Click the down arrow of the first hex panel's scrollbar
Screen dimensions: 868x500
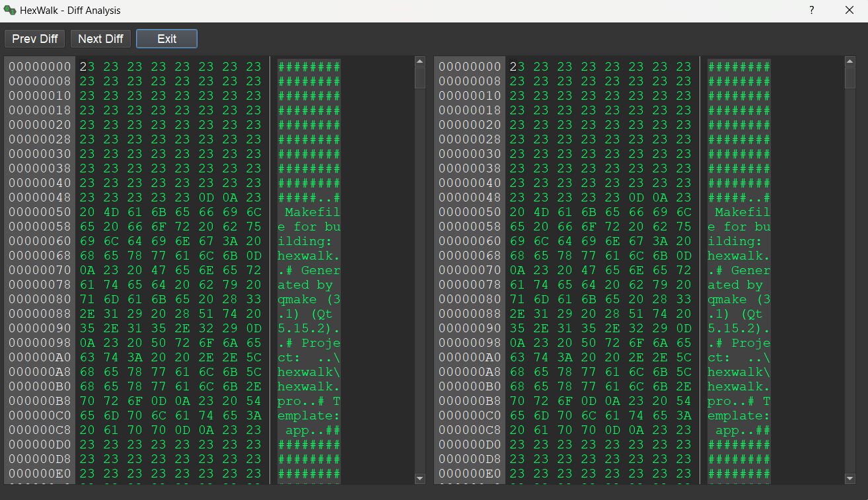(419, 479)
